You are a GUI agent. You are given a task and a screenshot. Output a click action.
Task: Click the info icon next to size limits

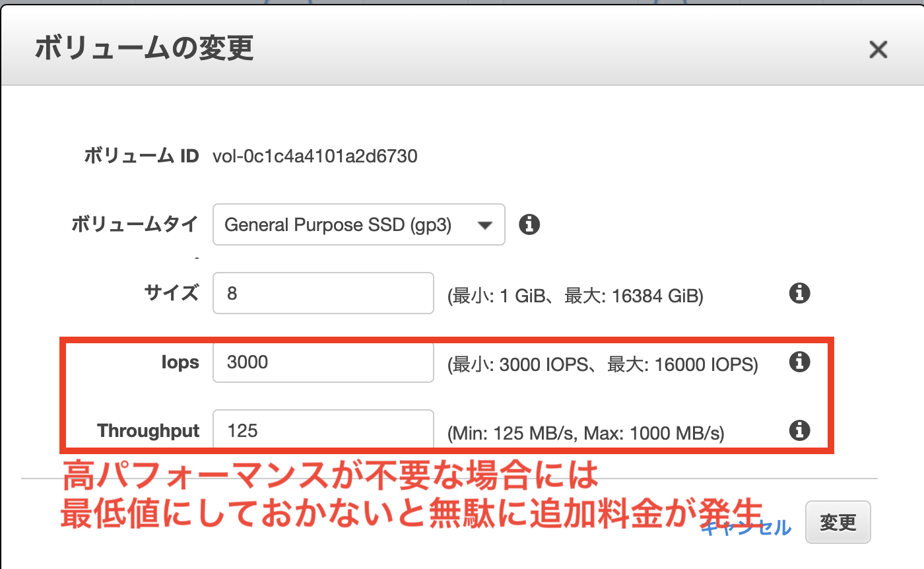799,293
